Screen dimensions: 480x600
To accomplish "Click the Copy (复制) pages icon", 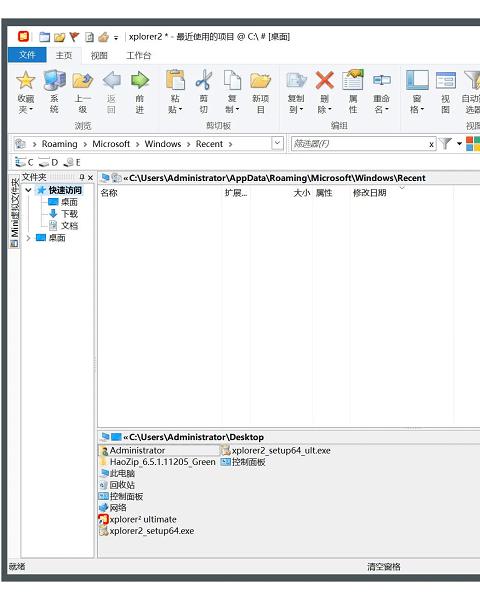I will pyautogui.click(x=232, y=80).
